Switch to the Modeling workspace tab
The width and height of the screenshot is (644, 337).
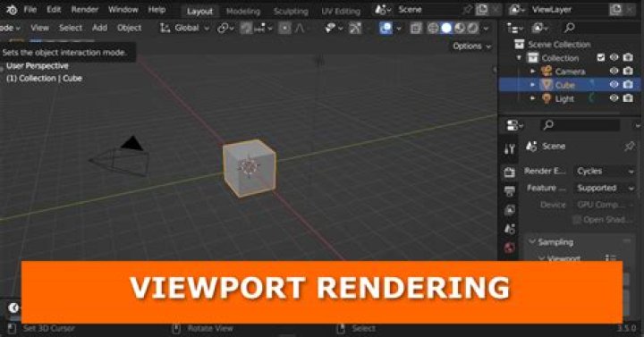point(243,11)
